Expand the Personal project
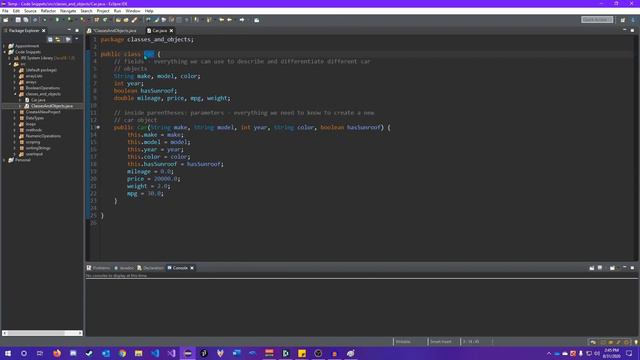The width and height of the screenshot is (640, 360). [4, 160]
